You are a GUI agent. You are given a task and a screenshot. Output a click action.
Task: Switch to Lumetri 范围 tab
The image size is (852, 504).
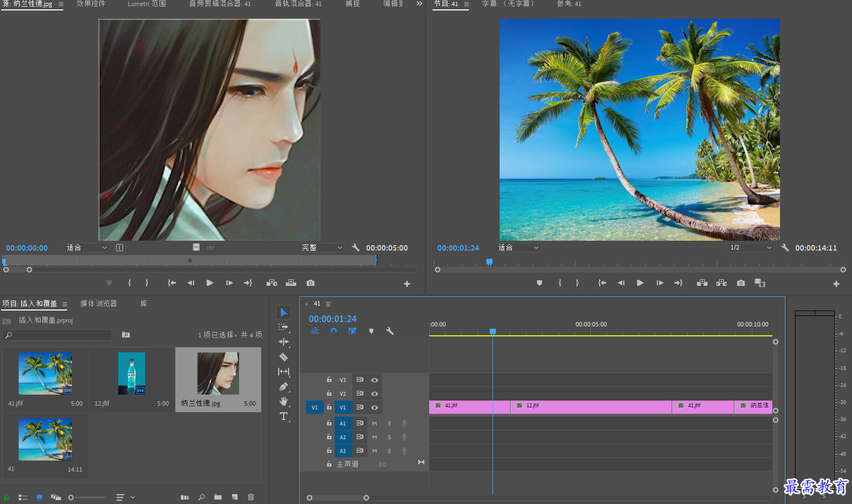[x=147, y=4]
